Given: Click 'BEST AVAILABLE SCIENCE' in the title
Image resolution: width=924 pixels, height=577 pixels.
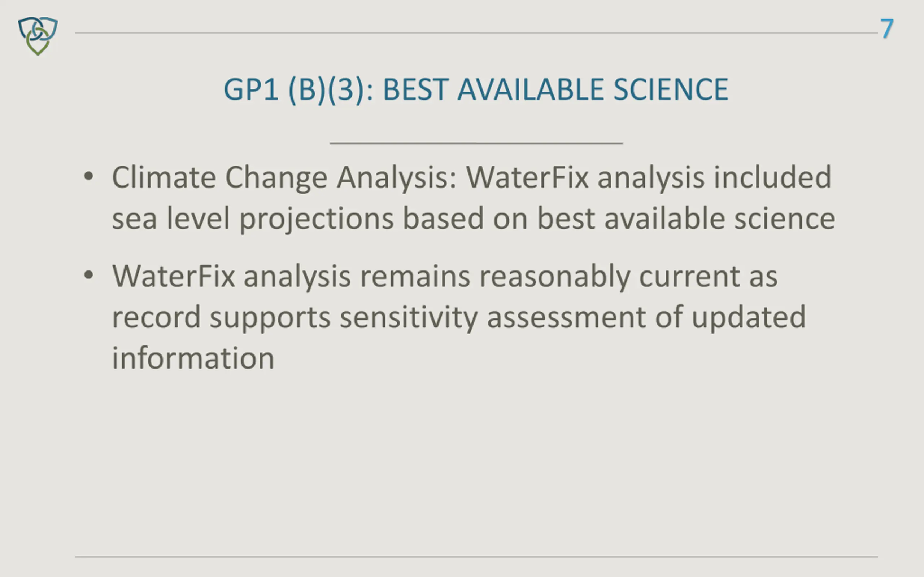Looking at the screenshot, I should pyautogui.click(x=555, y=89).
